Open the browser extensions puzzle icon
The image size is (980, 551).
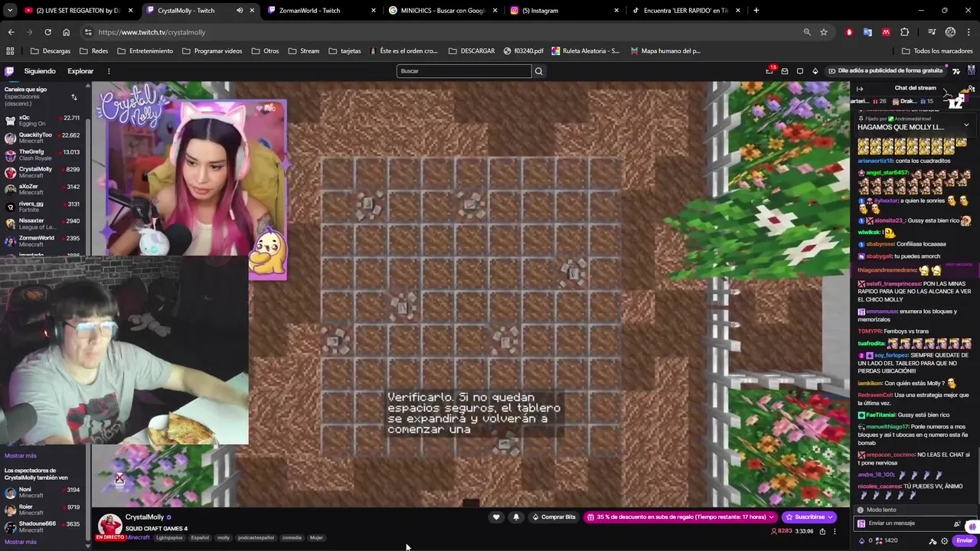(905, 32)
